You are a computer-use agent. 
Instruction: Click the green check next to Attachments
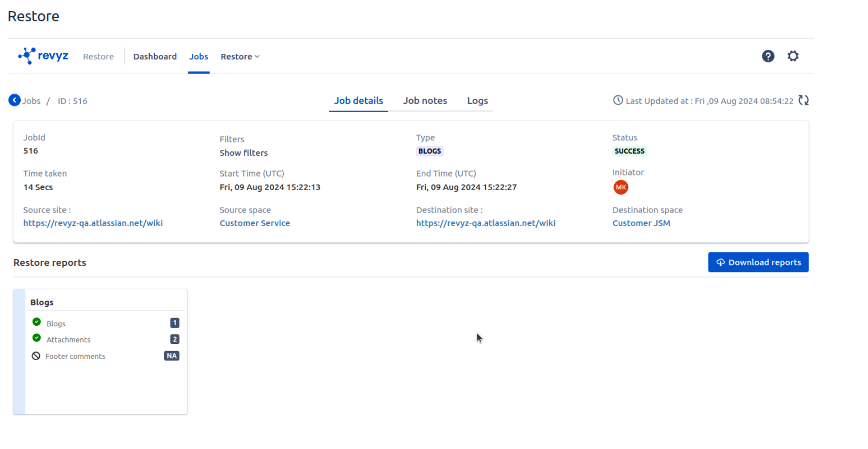pyautogui.click(x=37, y=338)
